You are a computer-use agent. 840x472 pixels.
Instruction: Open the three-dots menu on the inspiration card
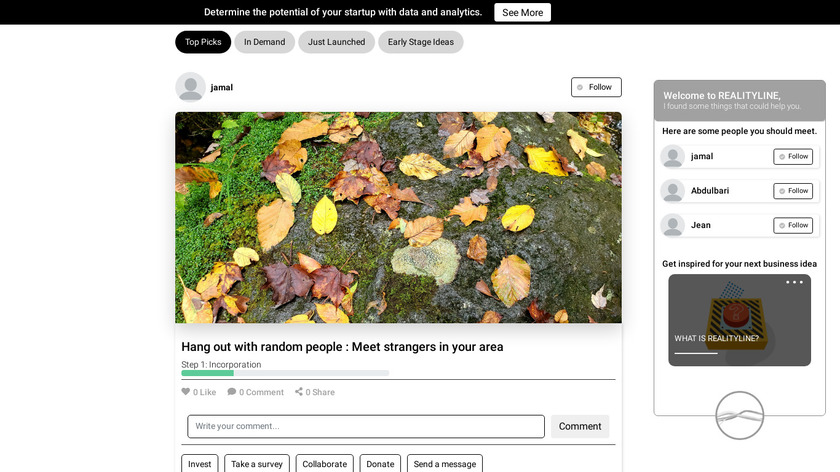(x=794, y=282)
